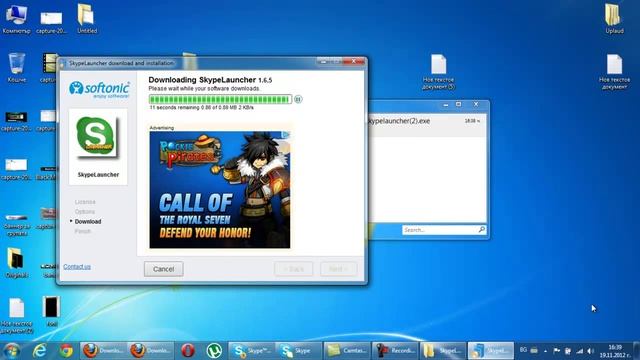Launch Google Chrome from the taskbar
Image resolution: width=640 pixels, height=360 pixels.
tap(66, 351)
